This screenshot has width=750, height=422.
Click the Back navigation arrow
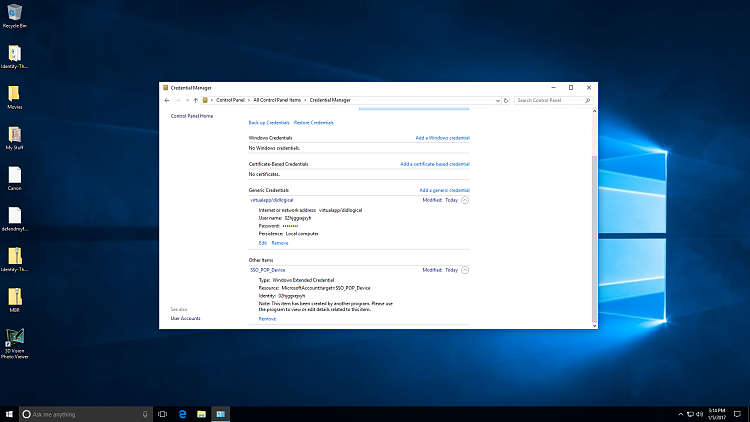click(x=166, y=100)
